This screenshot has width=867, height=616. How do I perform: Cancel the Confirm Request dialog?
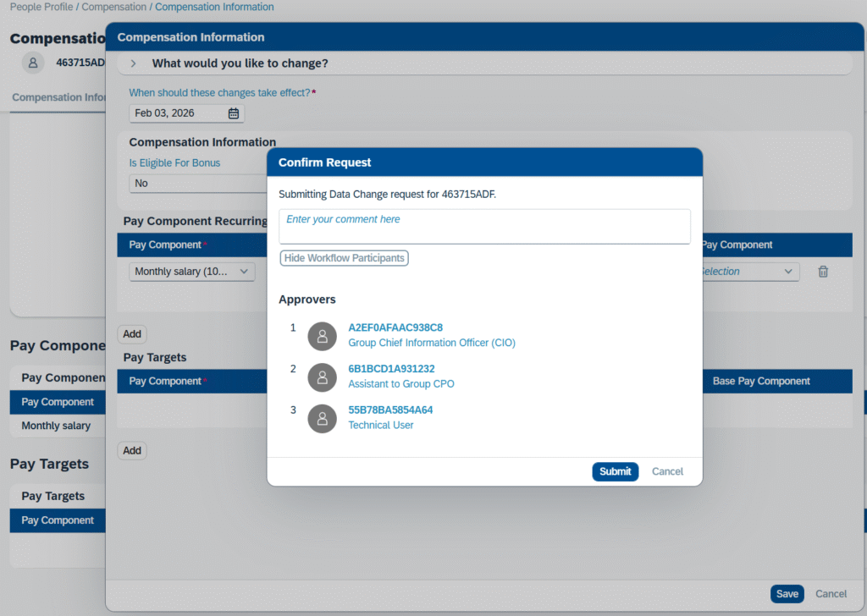point(667,471)
